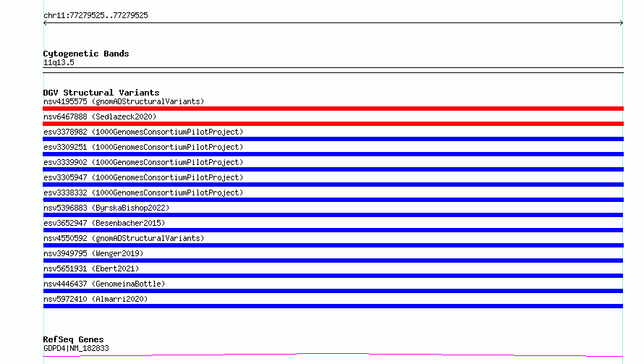Click blue bar under nsv4550592
Screen dimensions: 644x364
click(333, 245)
